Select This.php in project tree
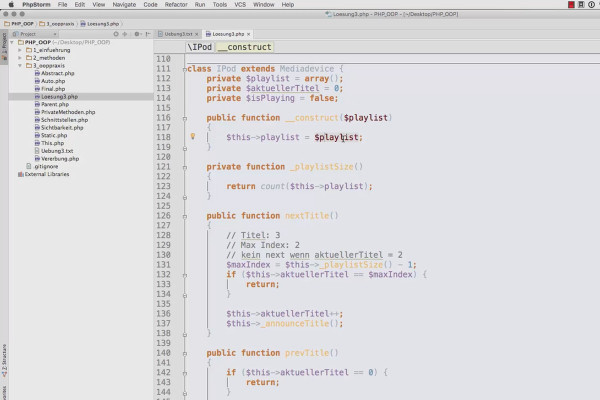Viewport: 600px width, 400px height. (x=52, y=143)
